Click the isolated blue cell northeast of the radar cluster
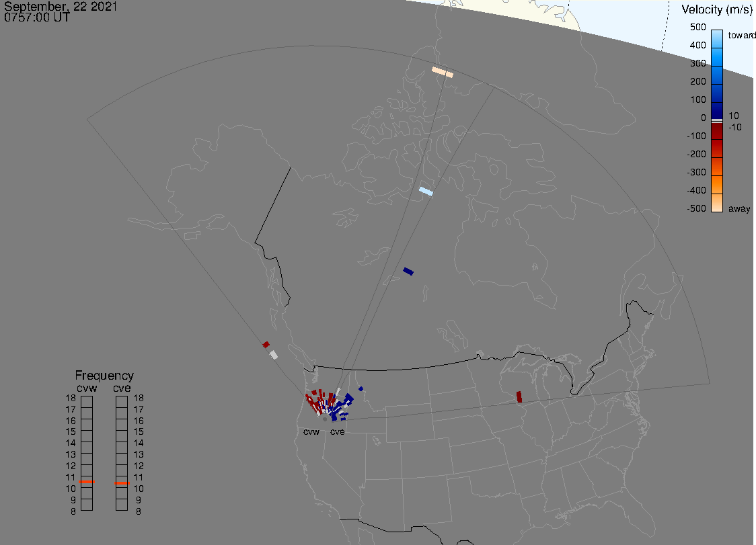Screen dimensions: 756x545 click(361, 389)
